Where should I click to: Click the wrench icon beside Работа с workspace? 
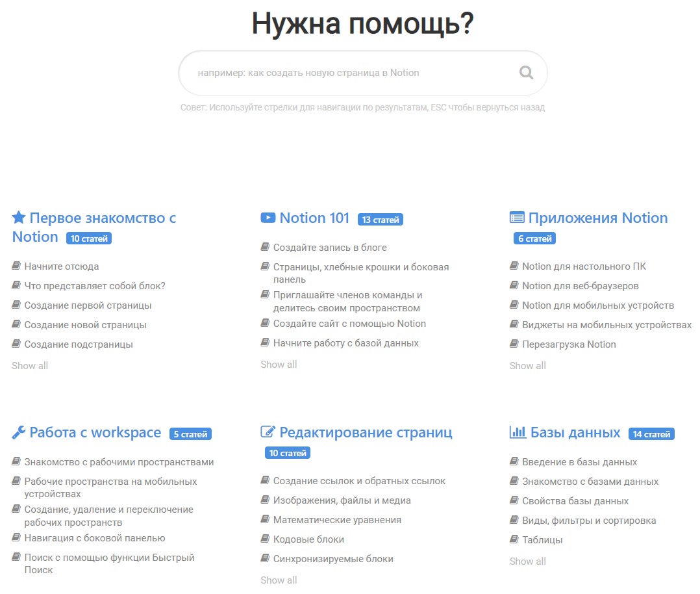19,432
